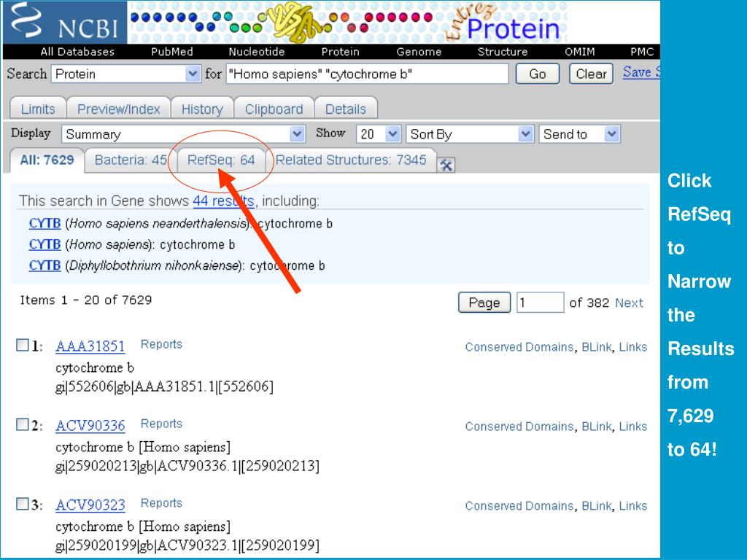Open Reports for ACV90323

pos(161,503)
